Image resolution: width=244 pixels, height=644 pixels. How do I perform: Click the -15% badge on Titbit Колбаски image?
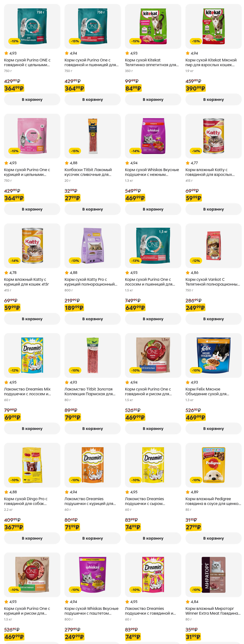[x=75, y=151]
